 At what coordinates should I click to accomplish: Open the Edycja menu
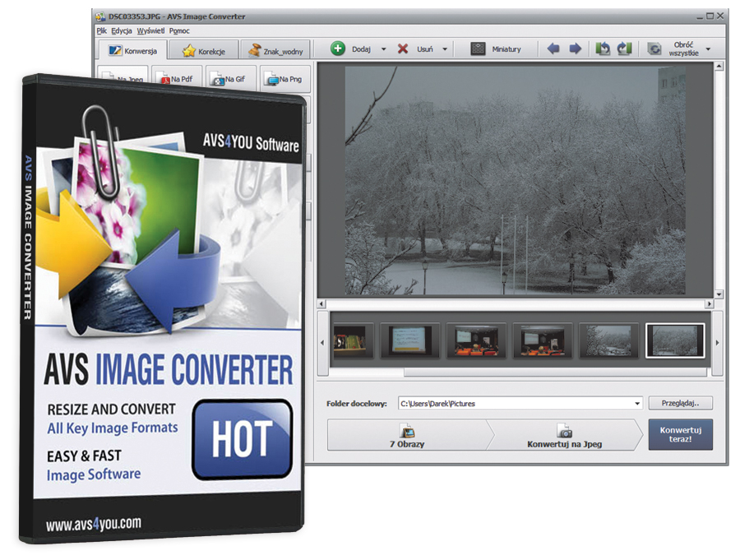122,30
